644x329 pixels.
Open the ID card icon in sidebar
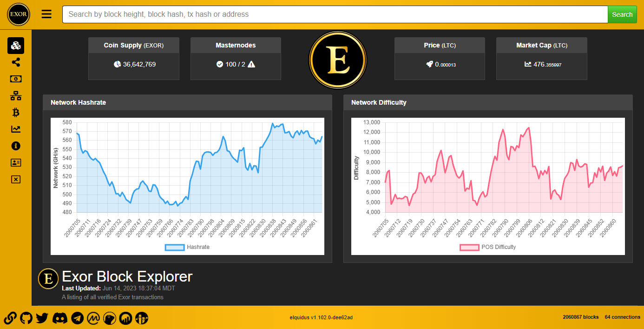16,163
